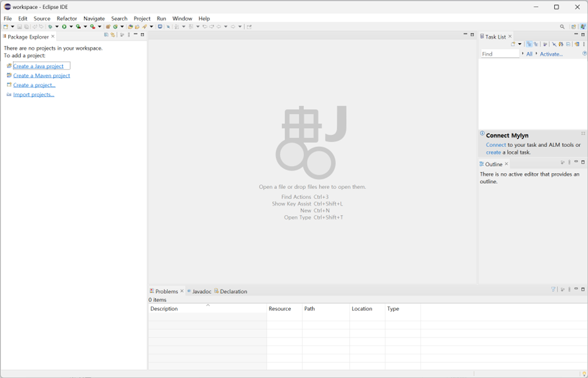This screenshot has height=378, width=588.
Task: Expand the Search toolbar dropdown arrow
Action: 151,27
